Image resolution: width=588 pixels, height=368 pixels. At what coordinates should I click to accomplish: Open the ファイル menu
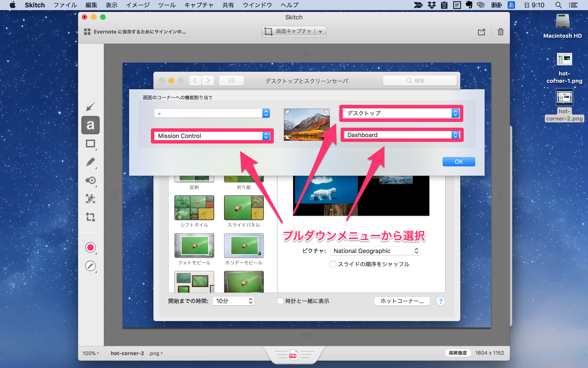(x=65, y=5)
